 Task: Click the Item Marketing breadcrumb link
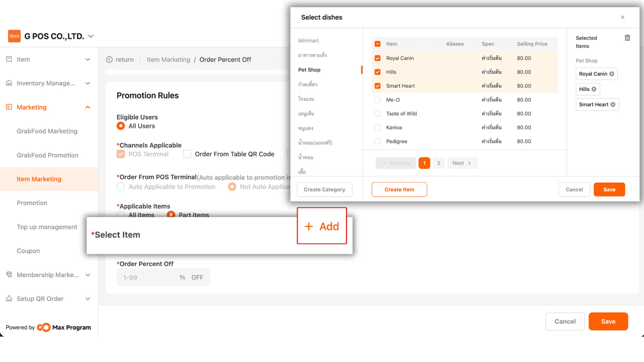coord(168,60)
